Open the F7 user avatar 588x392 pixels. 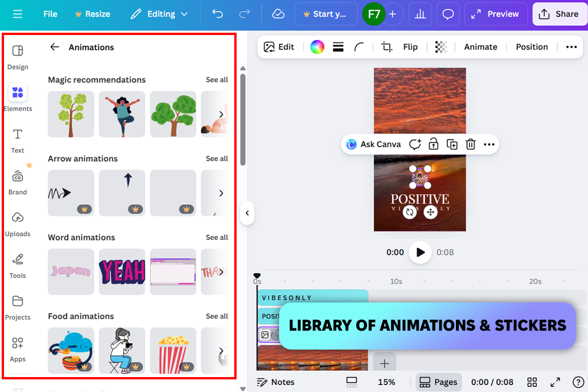(373, 14)
